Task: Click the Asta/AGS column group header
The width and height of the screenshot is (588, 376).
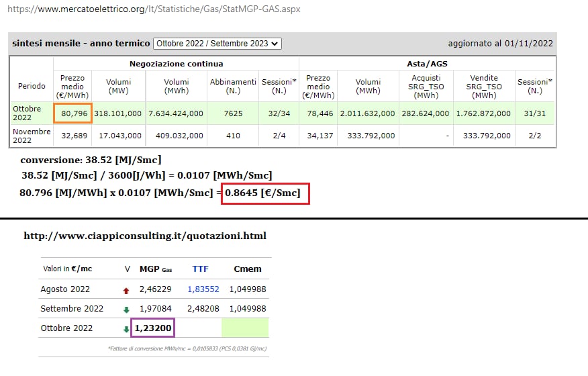Action: (426, 63)
